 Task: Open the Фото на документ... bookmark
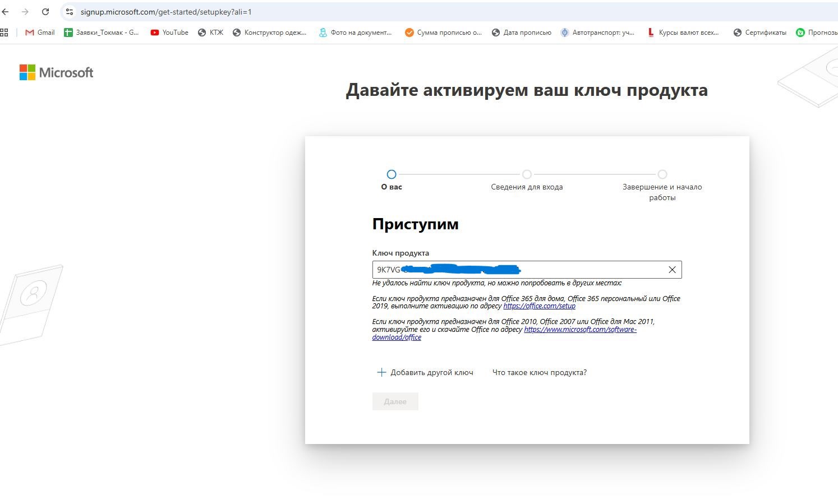(x=355, y=33)
